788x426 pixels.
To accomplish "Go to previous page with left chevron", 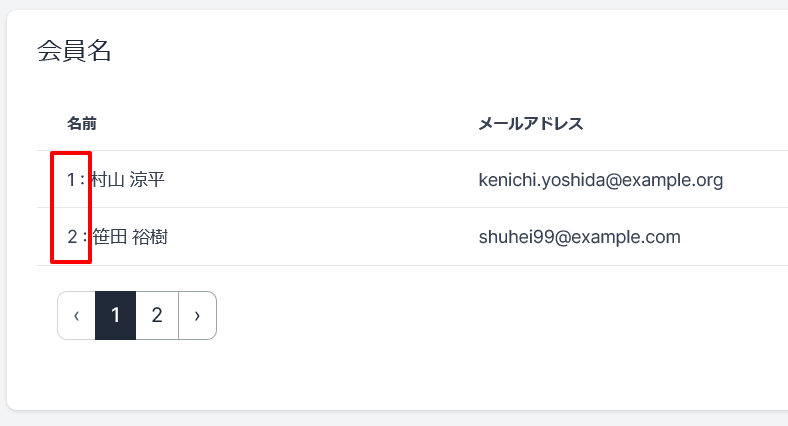I will pos(76,315).
